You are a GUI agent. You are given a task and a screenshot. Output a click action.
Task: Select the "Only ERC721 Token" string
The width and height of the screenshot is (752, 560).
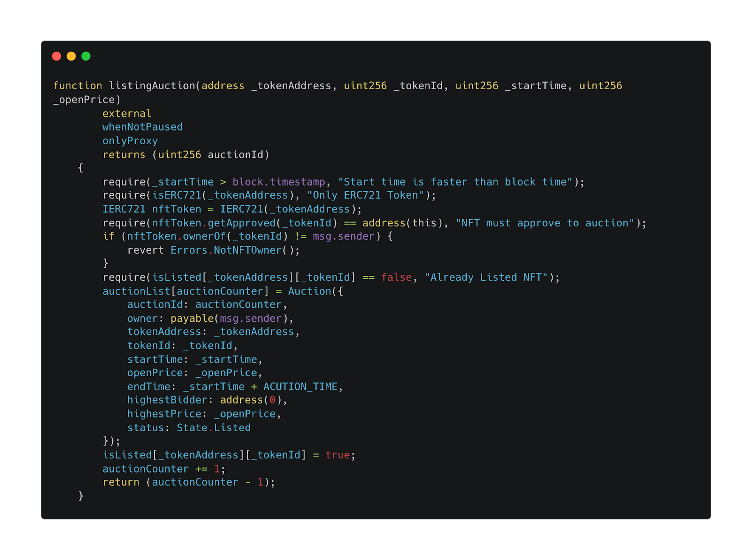(x=366, y=195)
